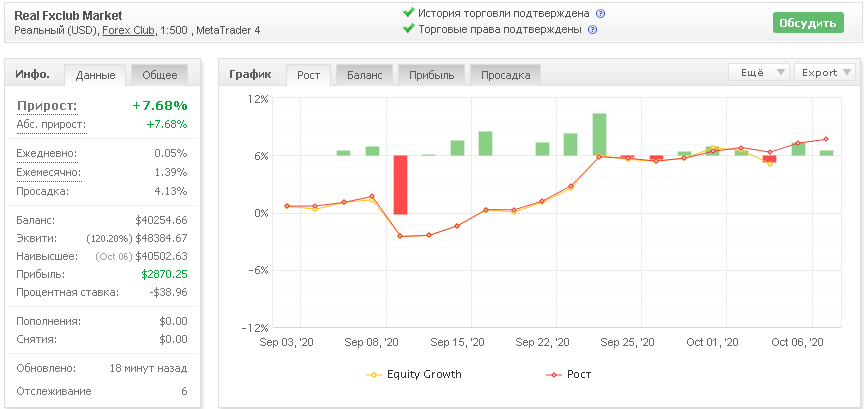Click the Наивысшее value $40502.63
The width and height of the screenshot is (864, 409).
click(161, 257)
